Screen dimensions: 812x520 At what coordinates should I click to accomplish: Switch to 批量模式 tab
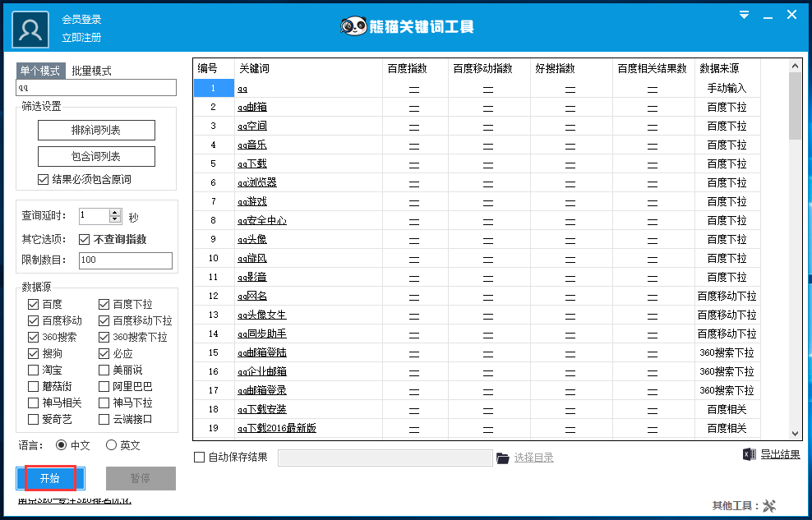pyautogui.click(x=92, y=71)
